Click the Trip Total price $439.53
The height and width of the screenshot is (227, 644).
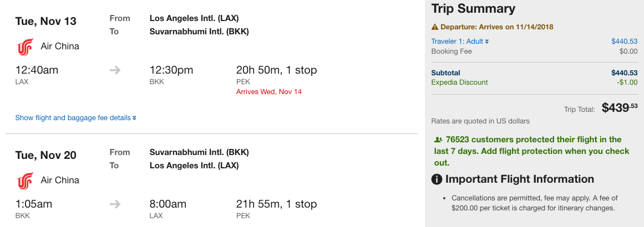(x=620, y=108)
